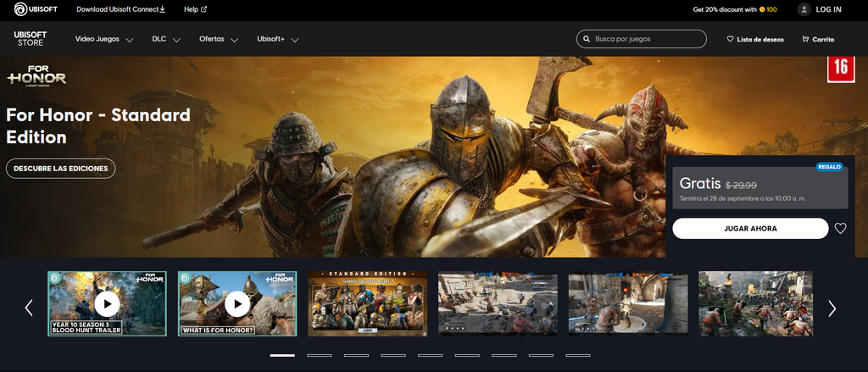Open the Video Juegos menu
Screen dimensions: 868x372
97,39
